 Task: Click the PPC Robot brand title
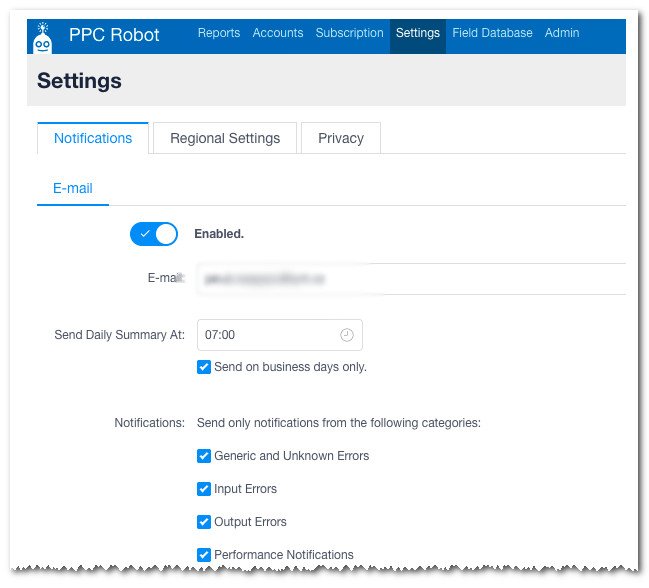pyautogui.click(x=114, y=35)
